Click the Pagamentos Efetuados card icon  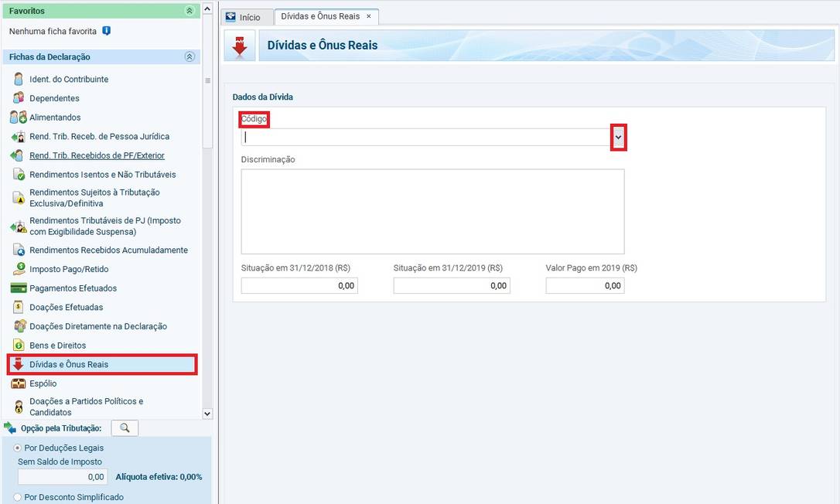(19, 288)
